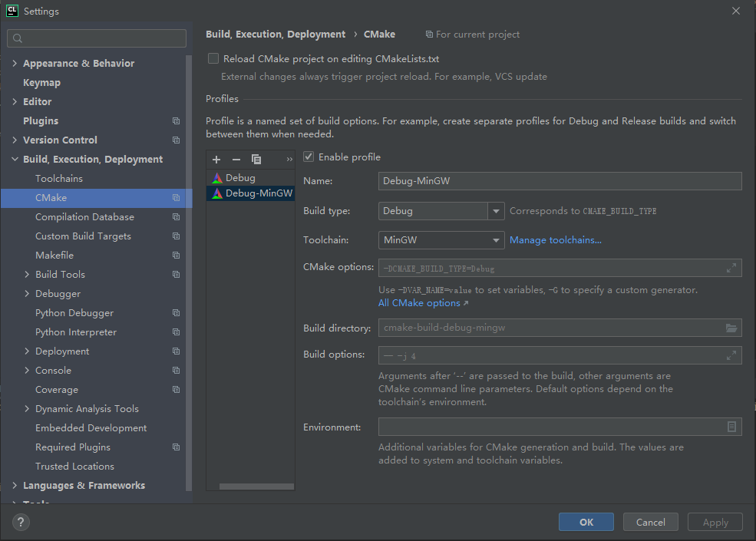The image size is (756, 541).
Task: Expand the Appearance & Behavior section
Action: click(x=15, y=64)
